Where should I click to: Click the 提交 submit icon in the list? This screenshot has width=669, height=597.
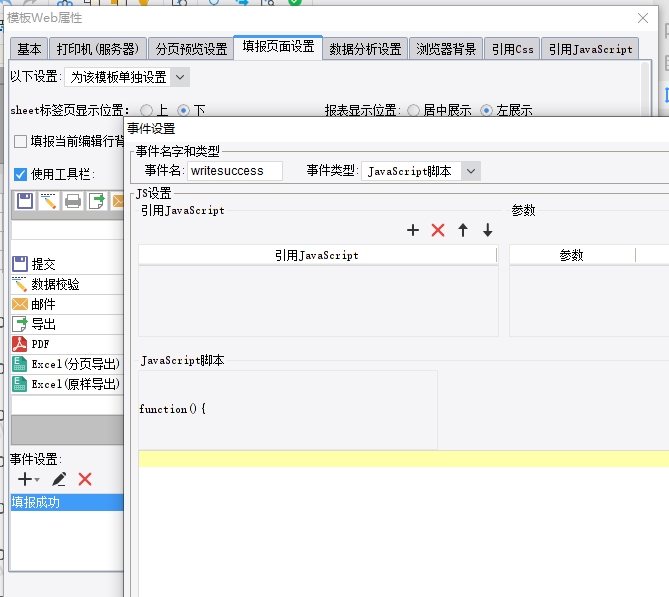(x=20, y=264)
